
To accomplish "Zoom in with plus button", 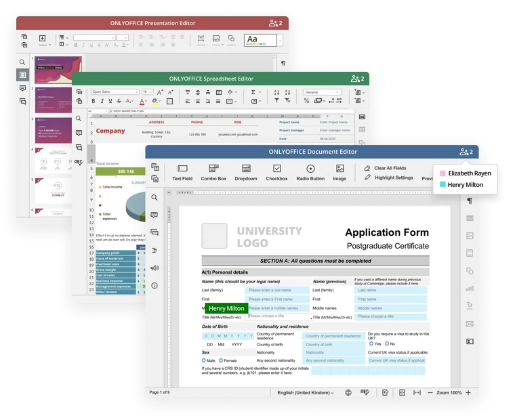I will (x=468, y=392).
